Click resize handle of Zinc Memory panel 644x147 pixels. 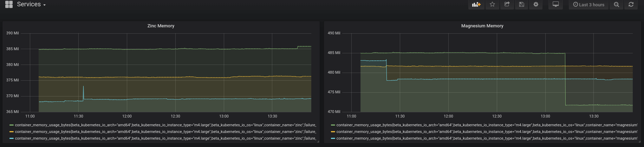point(318,142)
